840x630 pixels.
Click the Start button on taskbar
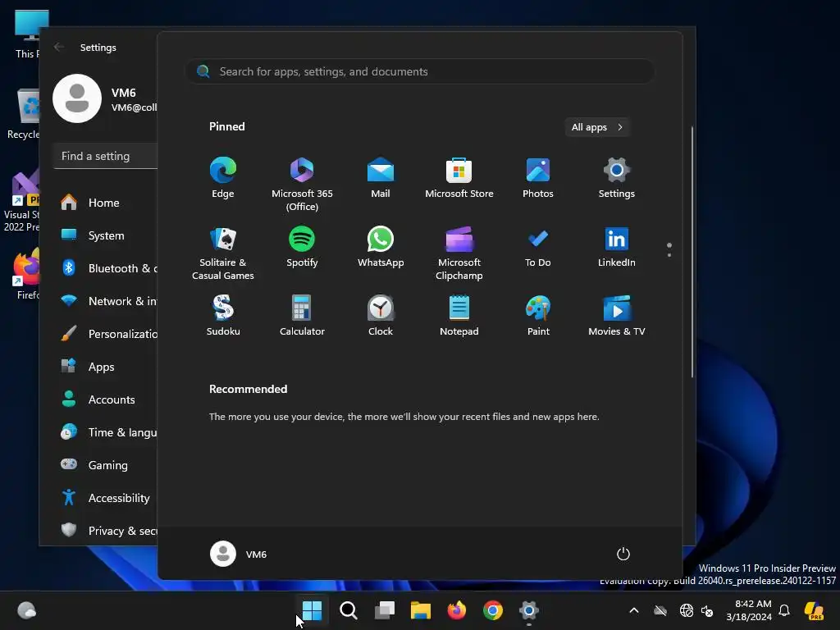[x=312, y=610]
